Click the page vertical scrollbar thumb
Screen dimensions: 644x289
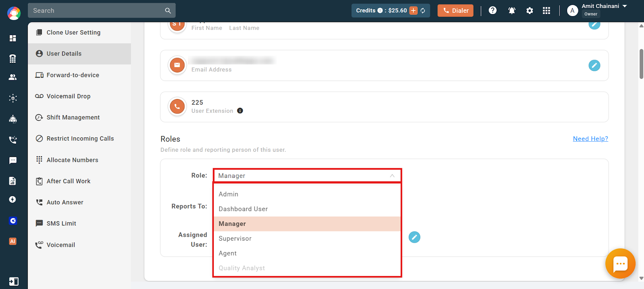tap(641, 64)
